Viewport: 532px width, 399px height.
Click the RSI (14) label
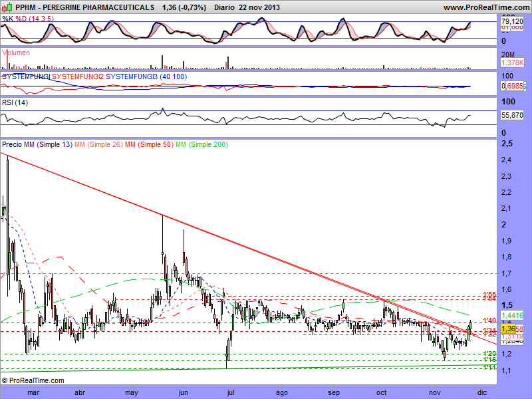[x=15, y=102]
